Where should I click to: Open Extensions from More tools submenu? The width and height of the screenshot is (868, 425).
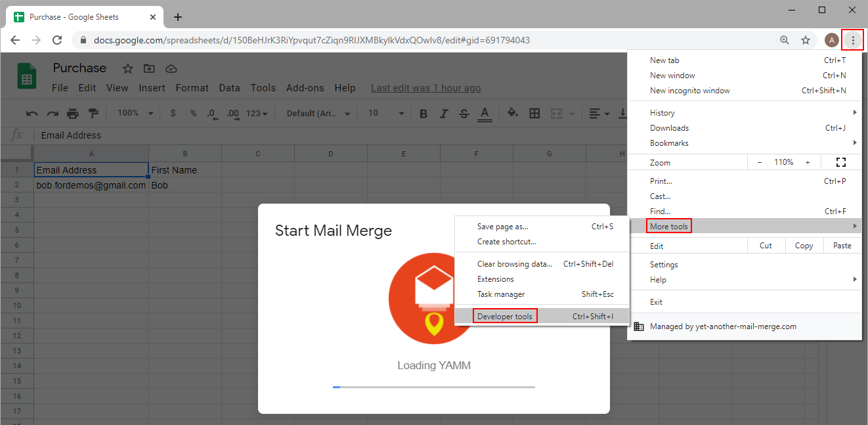point(542,279)
